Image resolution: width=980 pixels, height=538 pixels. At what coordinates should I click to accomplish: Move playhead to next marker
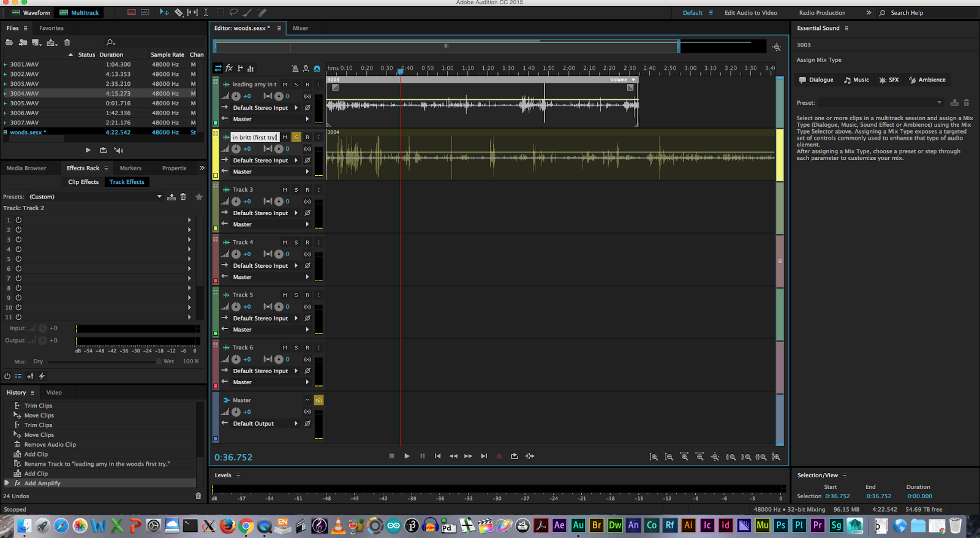484,456
